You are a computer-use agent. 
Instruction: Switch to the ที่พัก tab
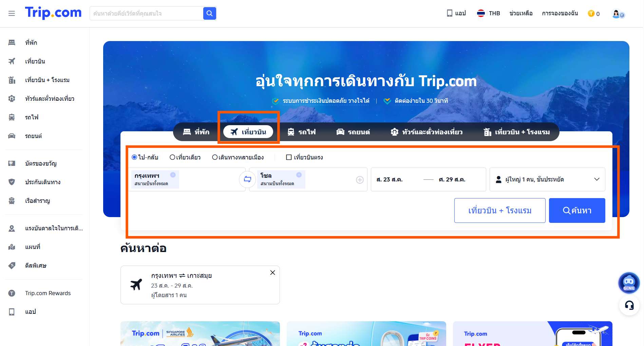198,132
